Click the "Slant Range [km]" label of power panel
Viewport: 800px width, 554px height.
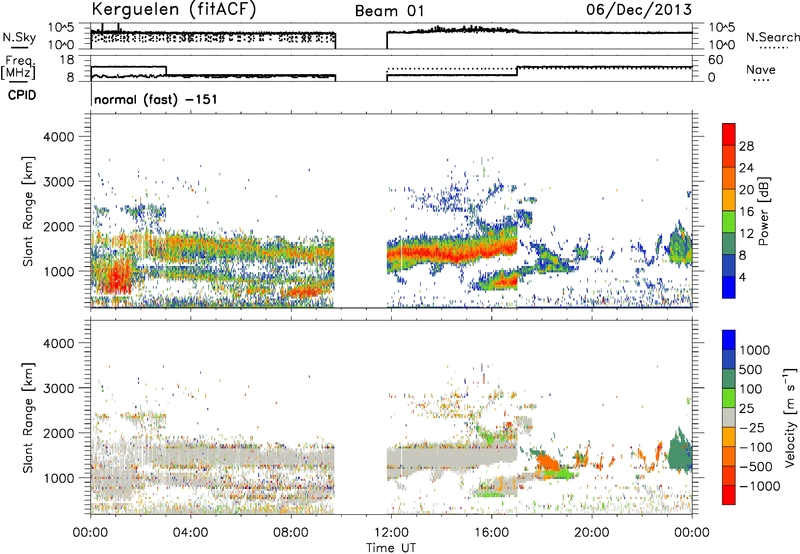28,211
